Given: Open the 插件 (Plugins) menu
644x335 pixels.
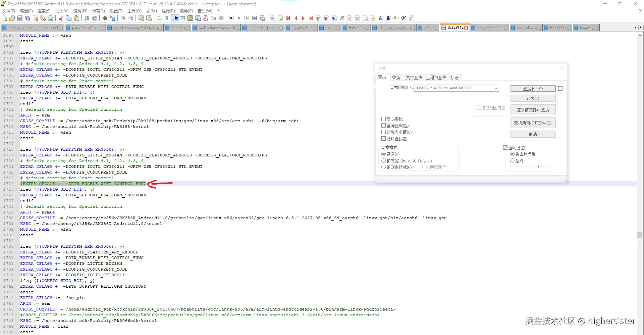Looking at the screenshot, I should (x=186, y=11).
